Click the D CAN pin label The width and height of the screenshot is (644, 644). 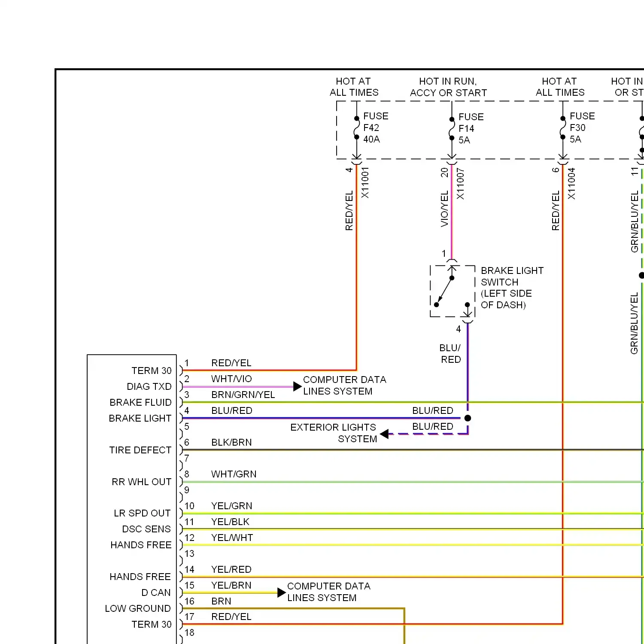pos(156,592)
